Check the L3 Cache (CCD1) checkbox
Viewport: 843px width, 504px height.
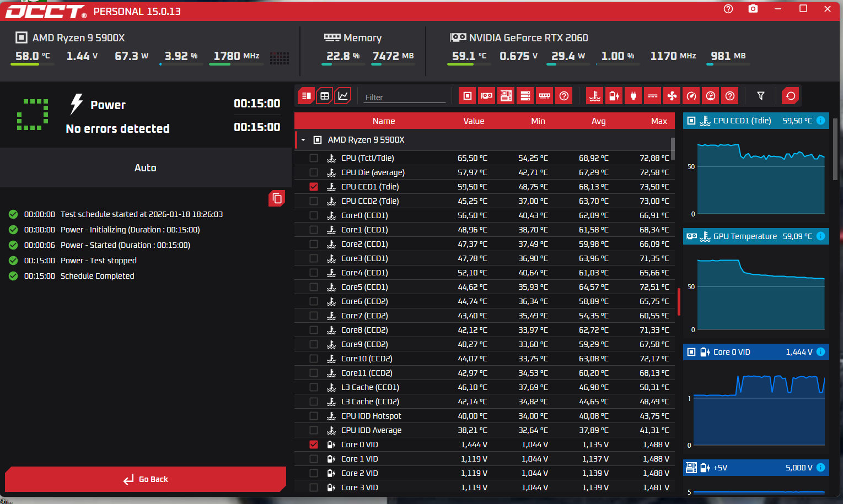(x=314, y=387)
